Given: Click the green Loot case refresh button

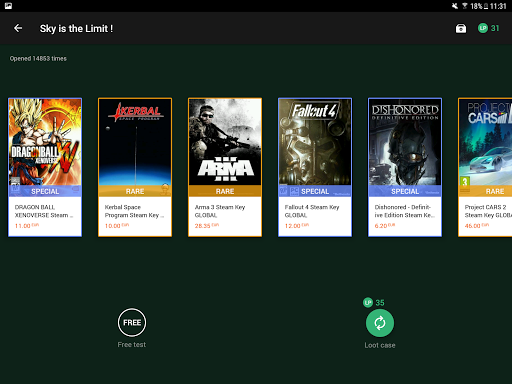Looking at the screenshot, I should pos(380,323).
